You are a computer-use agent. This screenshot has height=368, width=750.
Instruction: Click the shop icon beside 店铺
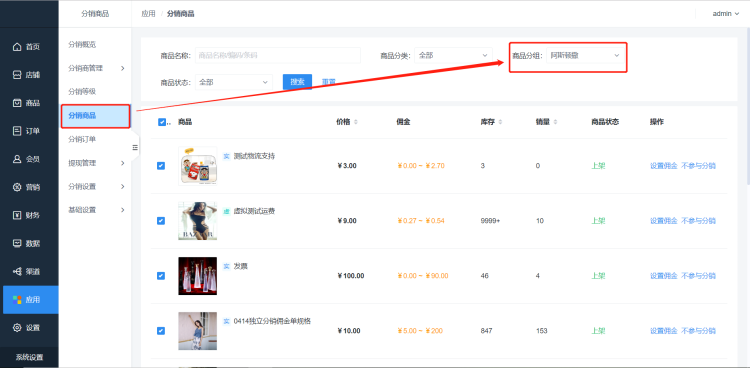(17, 75)
